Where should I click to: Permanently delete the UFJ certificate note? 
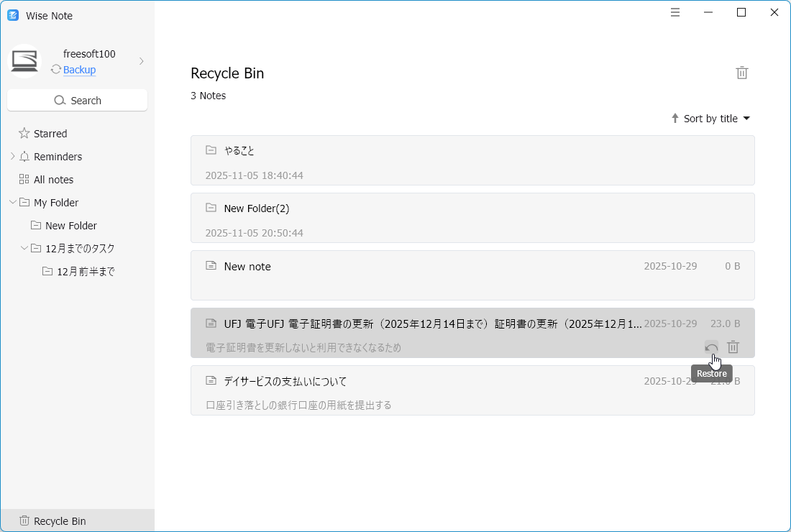733,347
